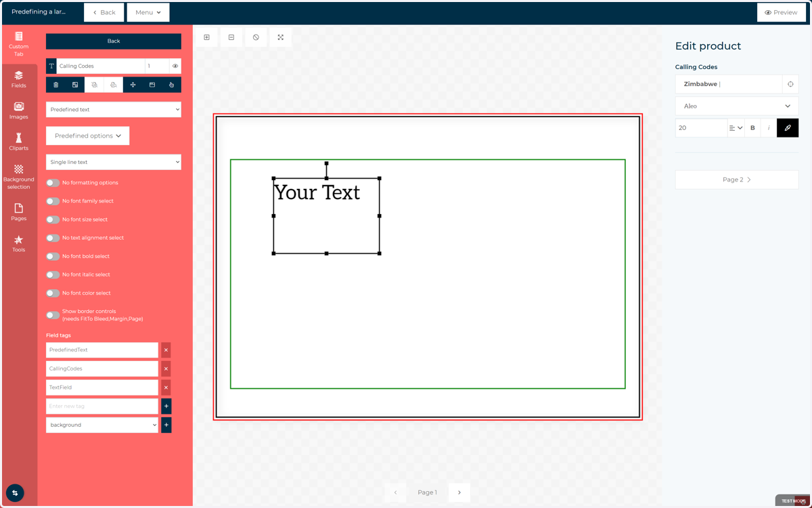Select the Your Text box on canvas
The width and height of the screenshot is (812, 508).
point(326,216)
